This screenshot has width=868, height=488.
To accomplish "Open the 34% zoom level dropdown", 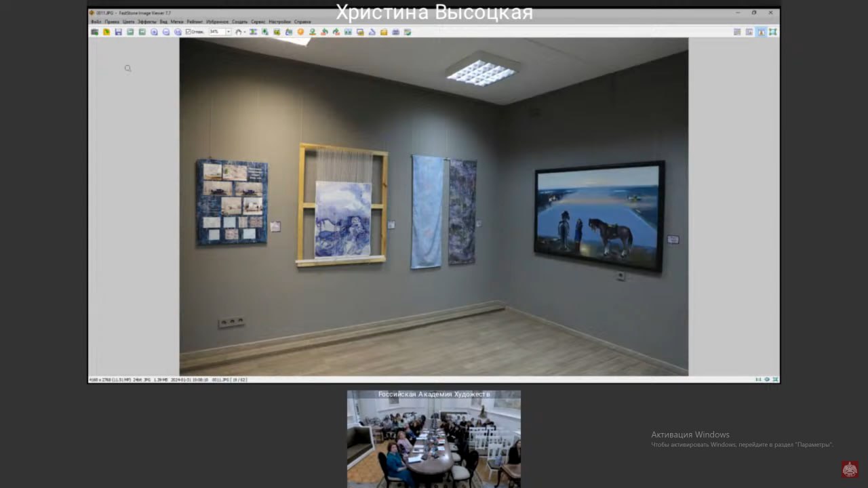I will click(x=229, y=32).
